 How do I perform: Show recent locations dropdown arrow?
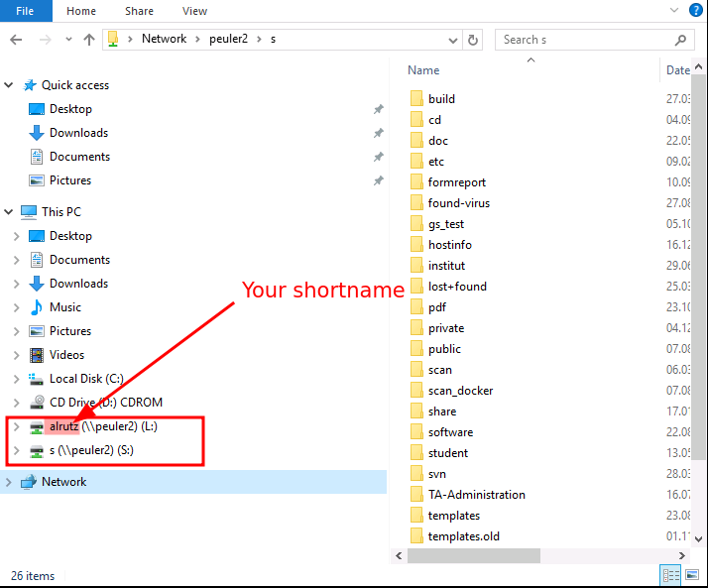(68, 40)
